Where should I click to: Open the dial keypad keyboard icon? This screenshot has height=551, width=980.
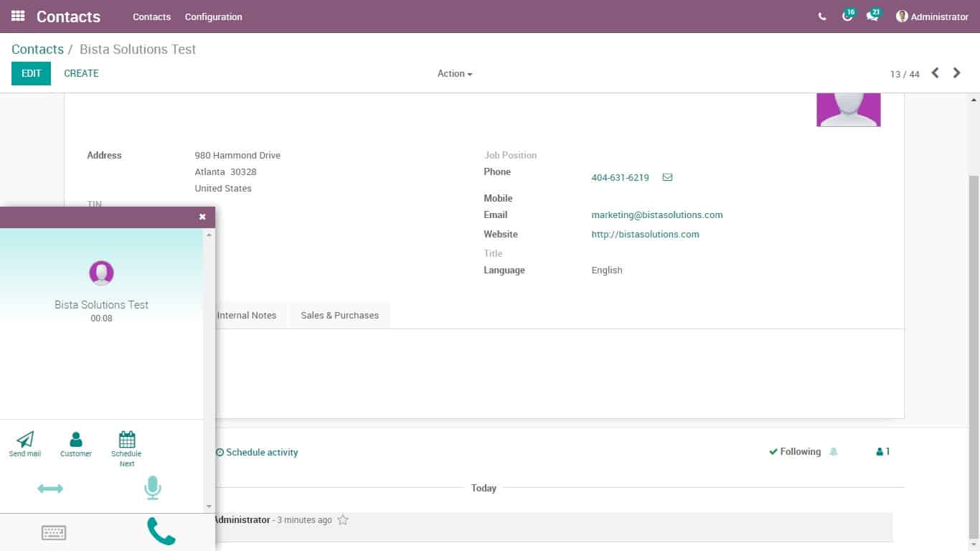pos(54,532)
